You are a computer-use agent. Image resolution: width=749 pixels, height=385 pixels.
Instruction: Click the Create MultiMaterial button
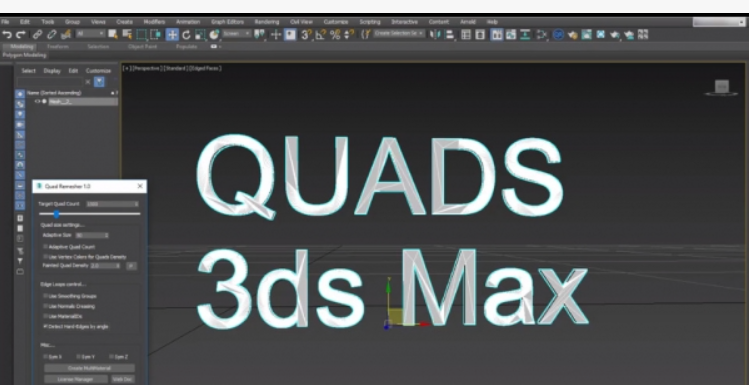click(x=89, y=368)
